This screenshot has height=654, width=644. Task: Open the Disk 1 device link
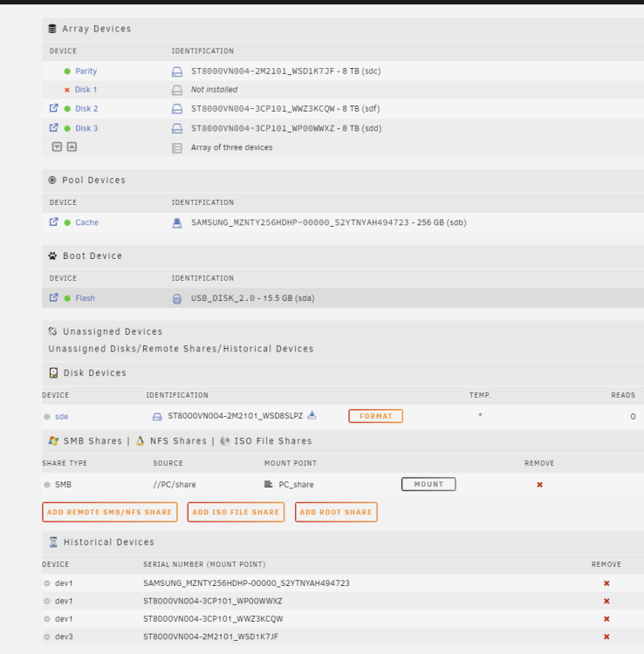[86, 90]
